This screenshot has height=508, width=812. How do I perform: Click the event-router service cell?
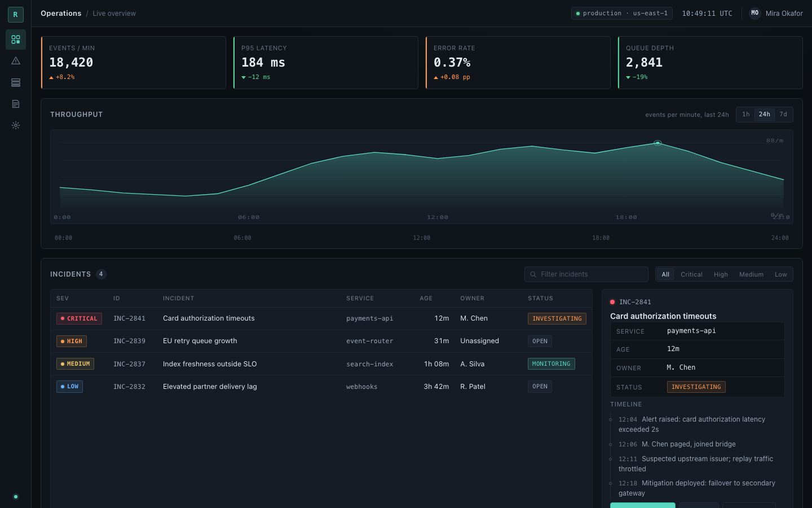(370, 341)
